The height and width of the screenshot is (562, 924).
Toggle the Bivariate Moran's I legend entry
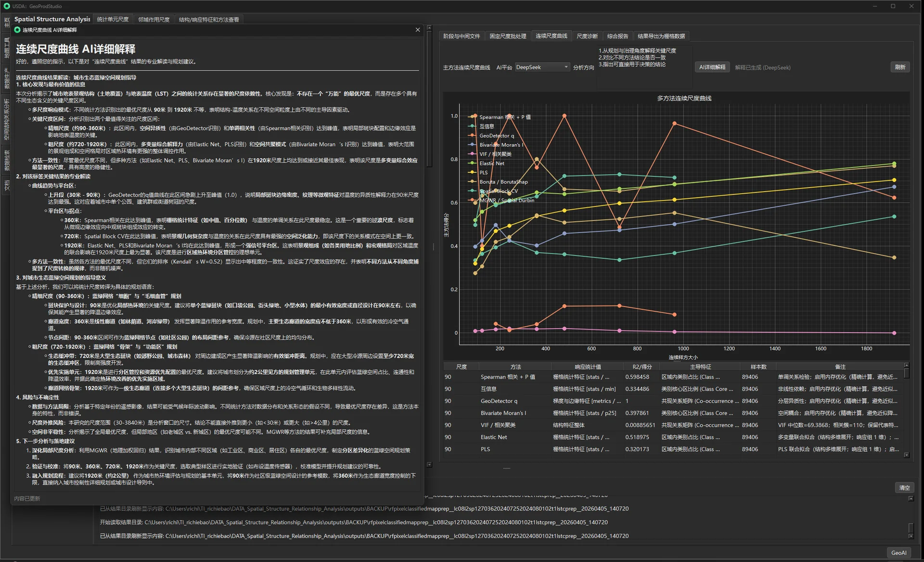[x=496, y=145]
